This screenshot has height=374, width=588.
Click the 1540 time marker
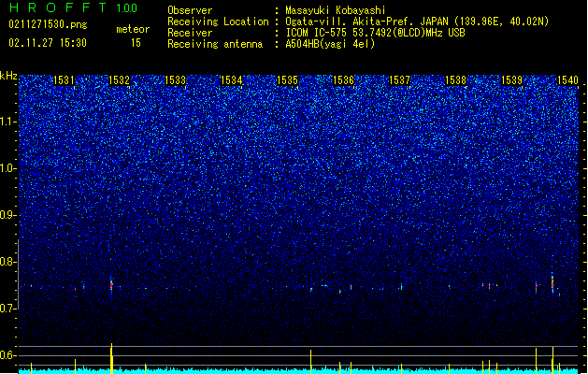coord(567,79)
